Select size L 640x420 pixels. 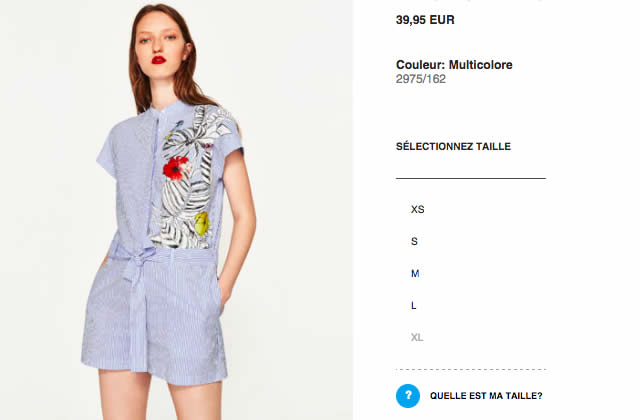pyautogui.click(x=413, y=305)
